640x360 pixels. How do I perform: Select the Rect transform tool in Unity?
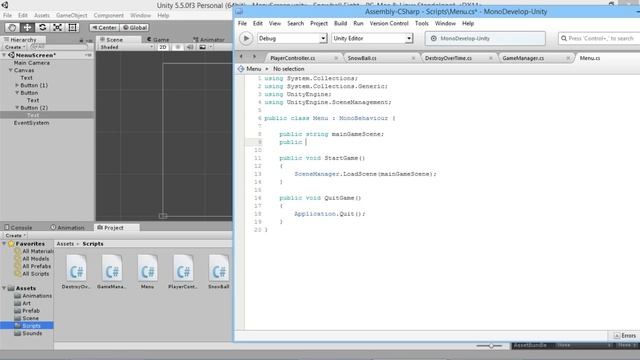coord(72,27)
